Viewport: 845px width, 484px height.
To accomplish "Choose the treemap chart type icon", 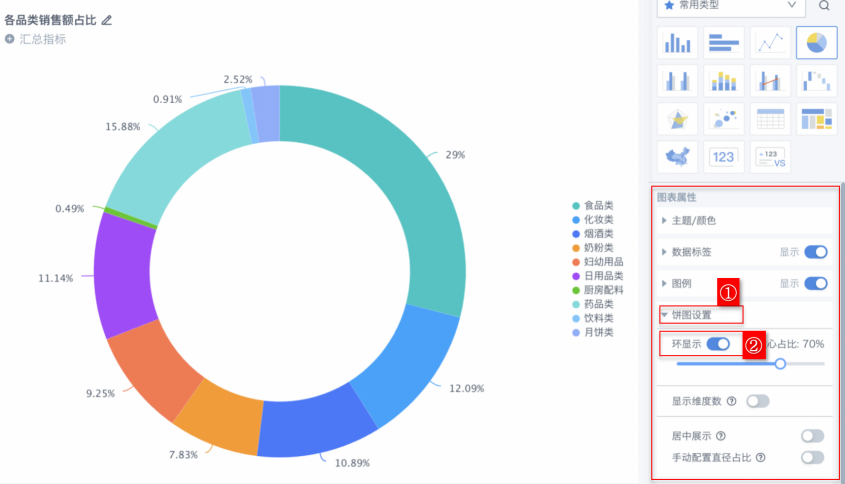I will pos(816,119).
